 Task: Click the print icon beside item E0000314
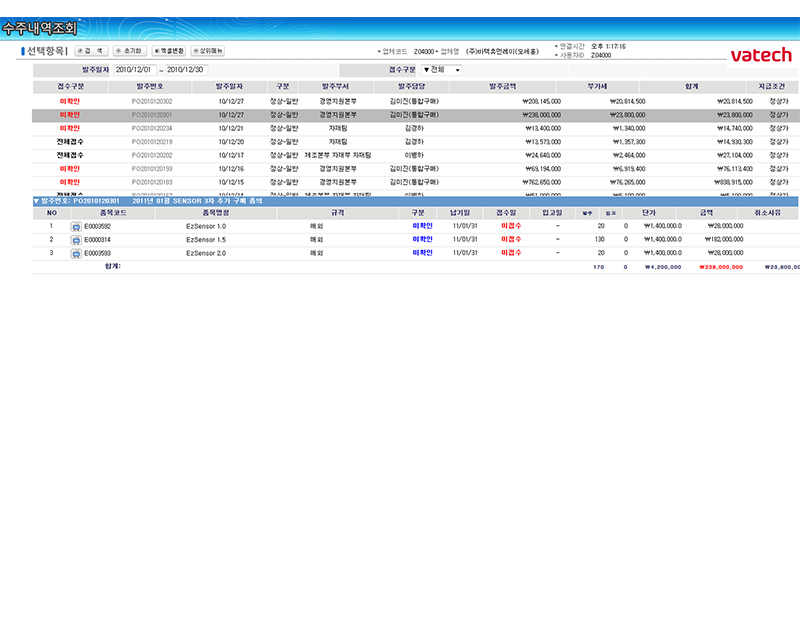click(76, 240)
